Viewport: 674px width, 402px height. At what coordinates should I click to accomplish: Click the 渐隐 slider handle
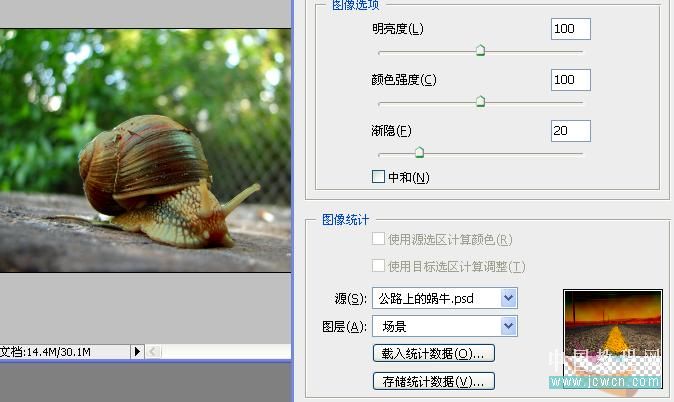tap(420, 152)
